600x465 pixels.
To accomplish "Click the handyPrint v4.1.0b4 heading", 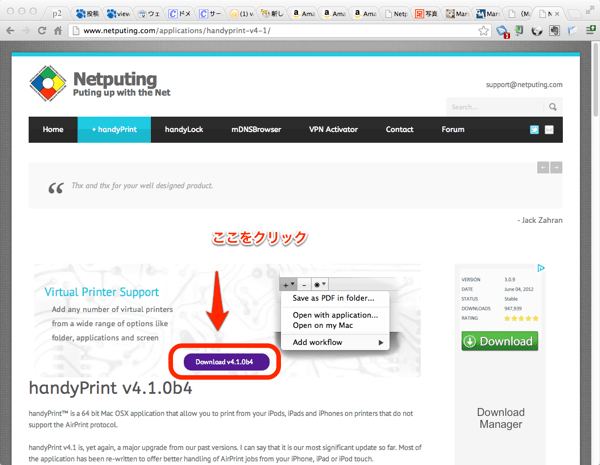I will [111, 388].
